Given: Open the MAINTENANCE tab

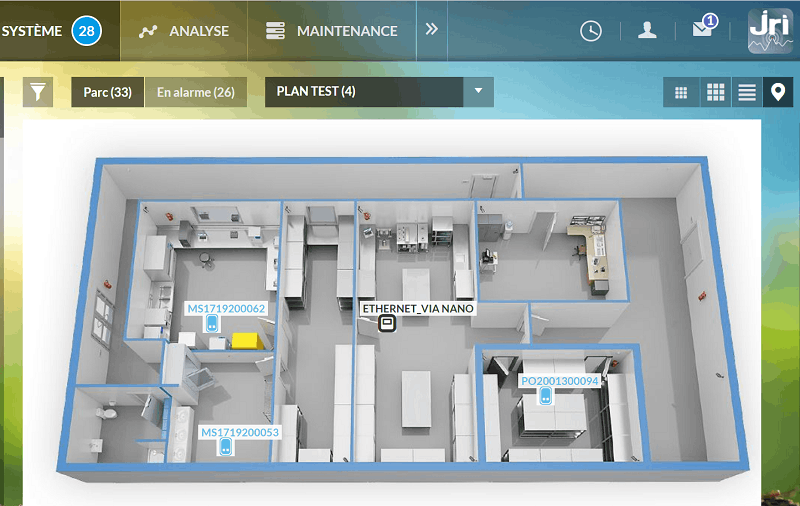Looking at the screenshot, I should (x=332, y=31).
